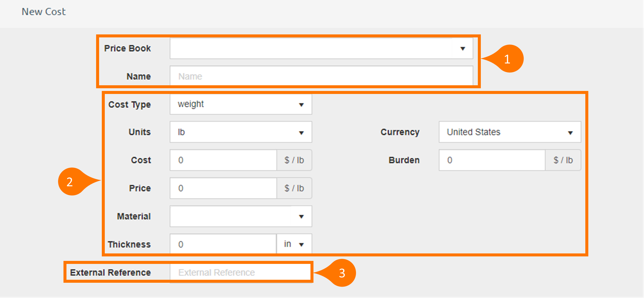Click the New Cost heading
644x298 pixels.
(44, 12)
